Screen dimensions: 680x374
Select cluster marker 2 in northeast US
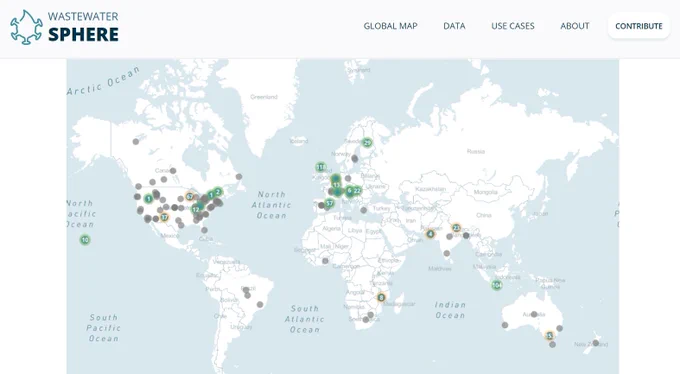coord(218,192)
